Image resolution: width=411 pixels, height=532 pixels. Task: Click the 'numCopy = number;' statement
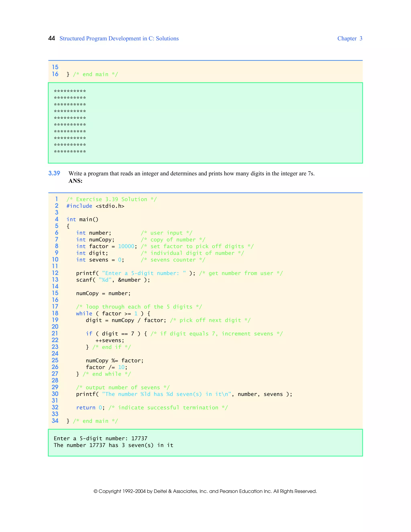(x=104, y=294)
